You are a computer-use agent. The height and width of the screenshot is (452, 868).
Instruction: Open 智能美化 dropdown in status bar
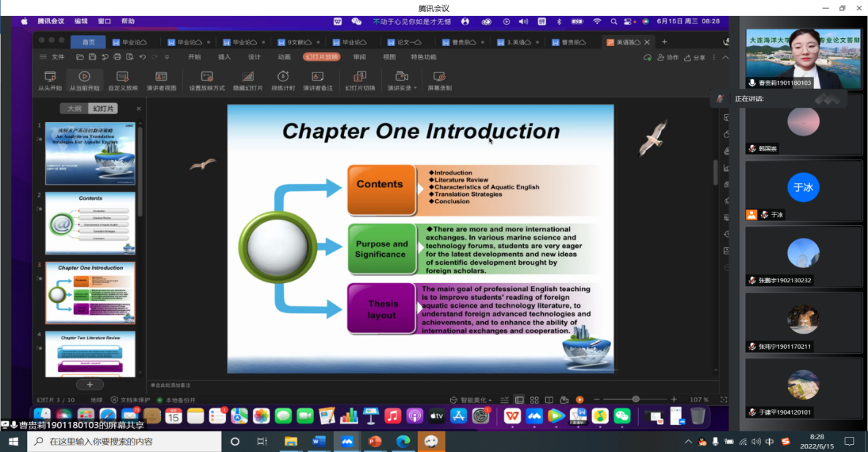coord(471,400)
